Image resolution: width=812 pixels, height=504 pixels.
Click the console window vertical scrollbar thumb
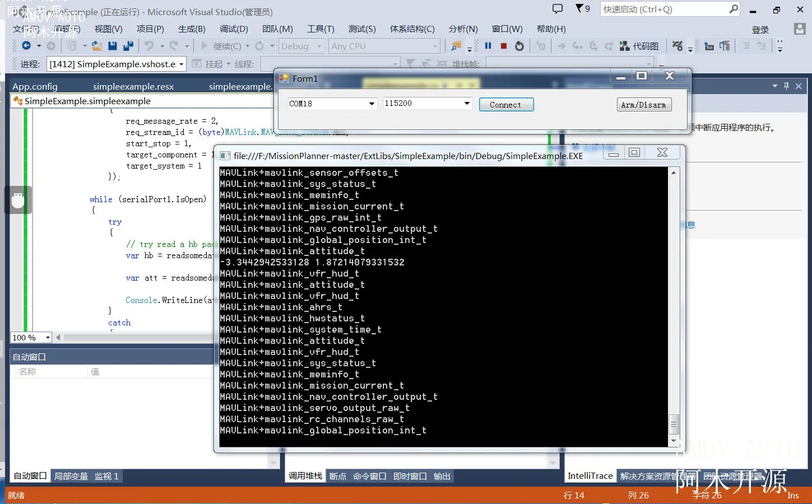click(x=674, y=424)
